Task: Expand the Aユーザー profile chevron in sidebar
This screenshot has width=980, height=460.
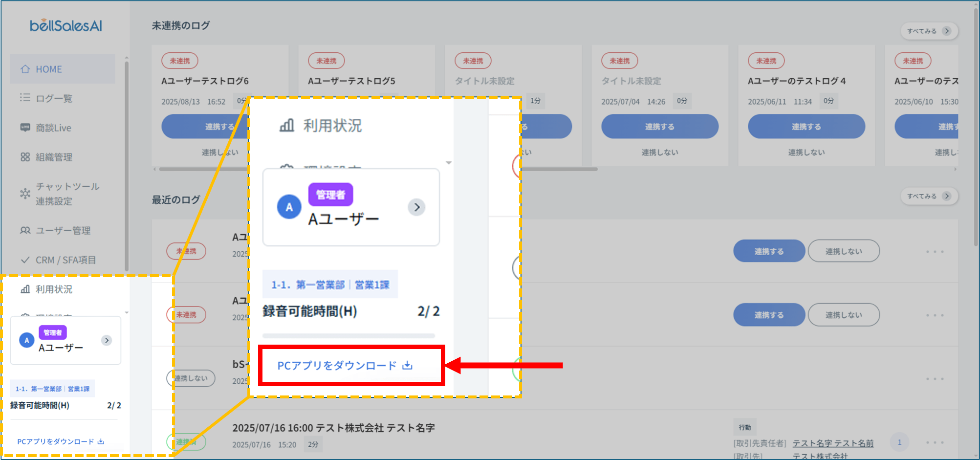Action: (x=107, y=340)
